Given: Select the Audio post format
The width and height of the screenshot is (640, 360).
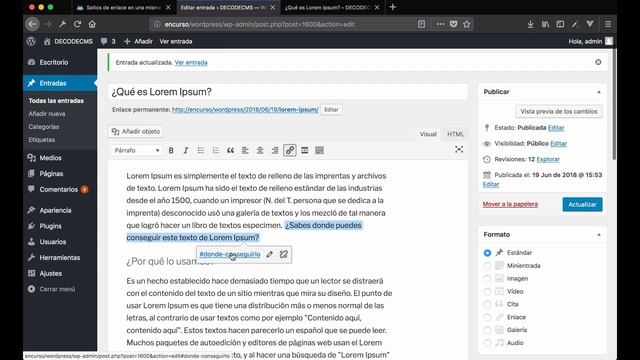Looking at the screenshot, I should (487, 343).
